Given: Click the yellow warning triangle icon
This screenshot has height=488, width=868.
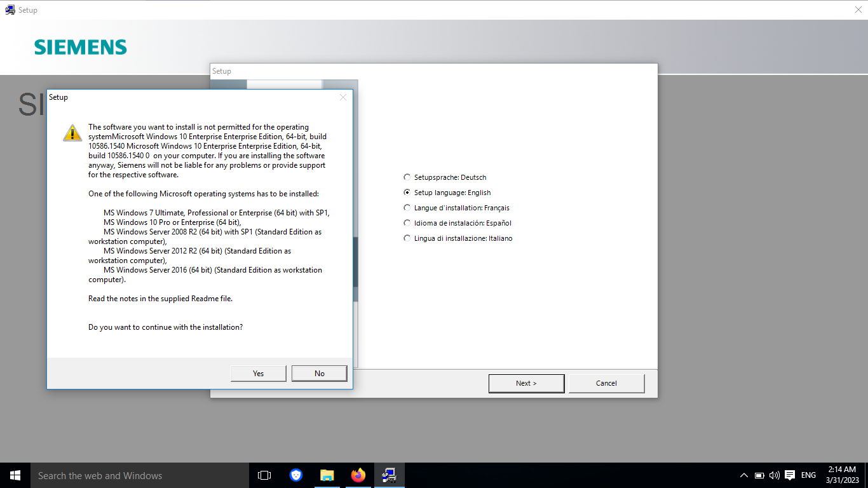Looking at the screenshot, I should (72, 132).
